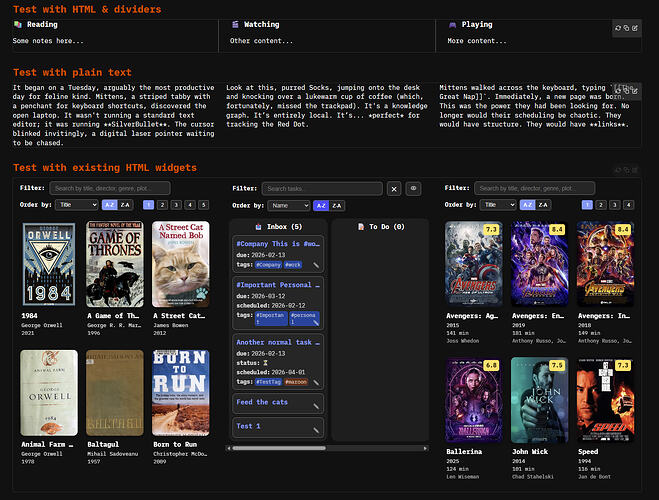The image size is (659, 500).
Task: Click the #work tag on Company task
Action: (292, 265)
